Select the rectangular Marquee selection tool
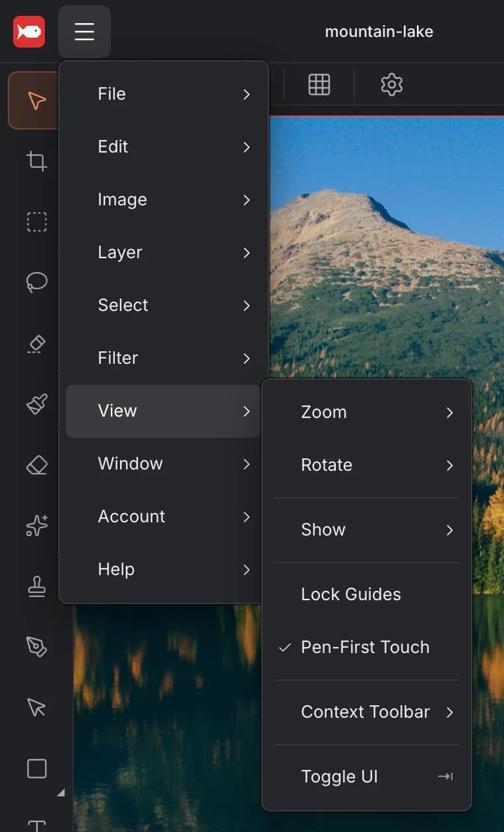 pos(36,222)
